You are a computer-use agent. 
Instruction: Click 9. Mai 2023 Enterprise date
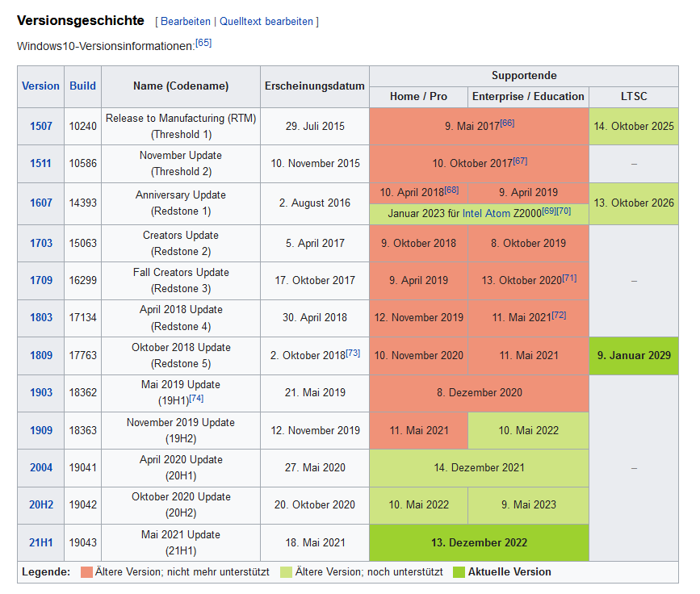pos(529,504)
